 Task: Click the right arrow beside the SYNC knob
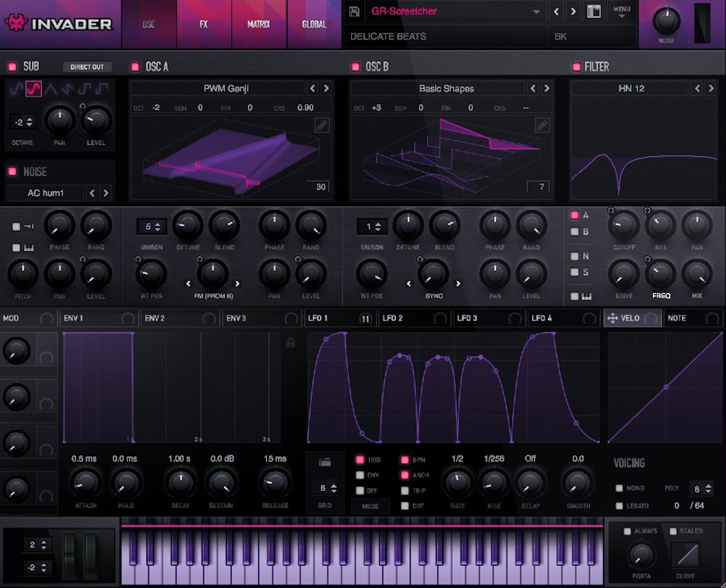tap(458, 284)
